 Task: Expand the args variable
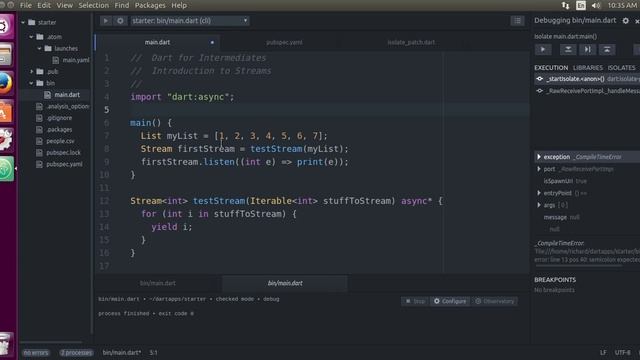[x=539, y=205]
